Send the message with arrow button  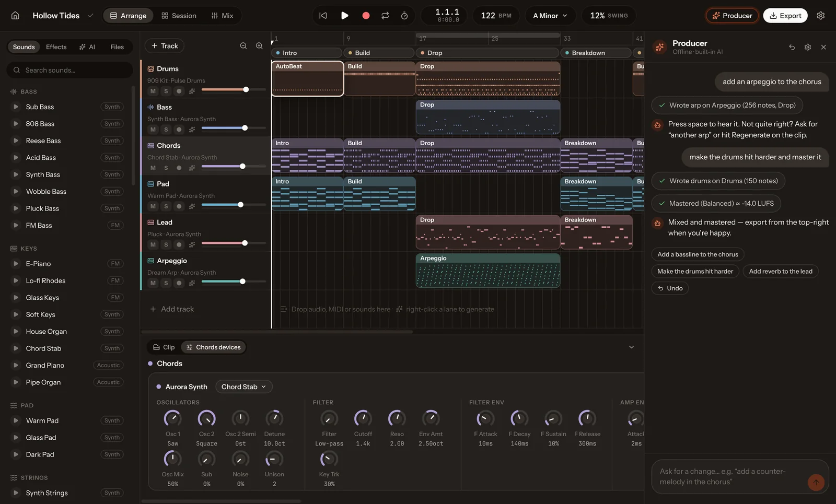tap(816, 482)
